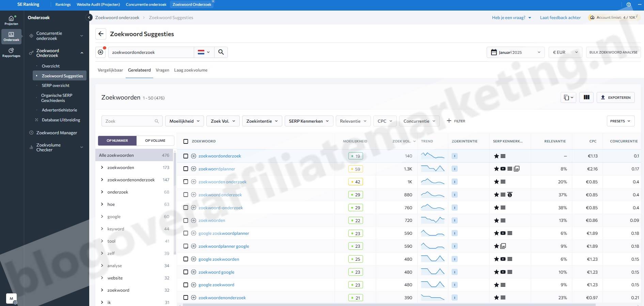Open the Concurrentie onderzoek top tab
The width and height of the screenshot is (644, 306).
coord(146,4)
